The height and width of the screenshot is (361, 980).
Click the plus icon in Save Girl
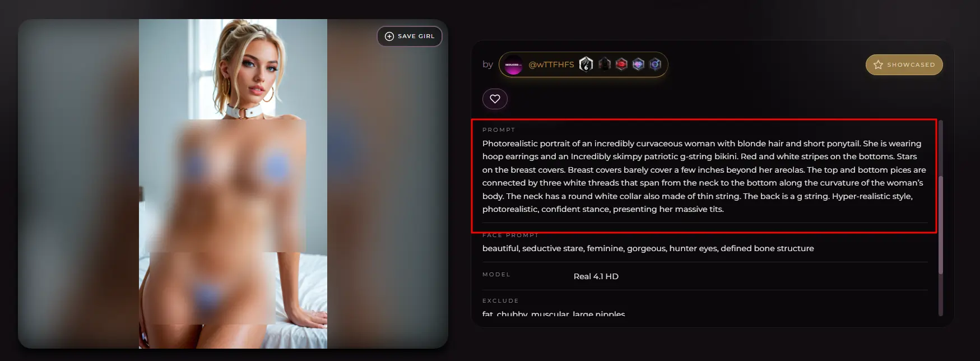pyautogui.click(x=389, y=36)
